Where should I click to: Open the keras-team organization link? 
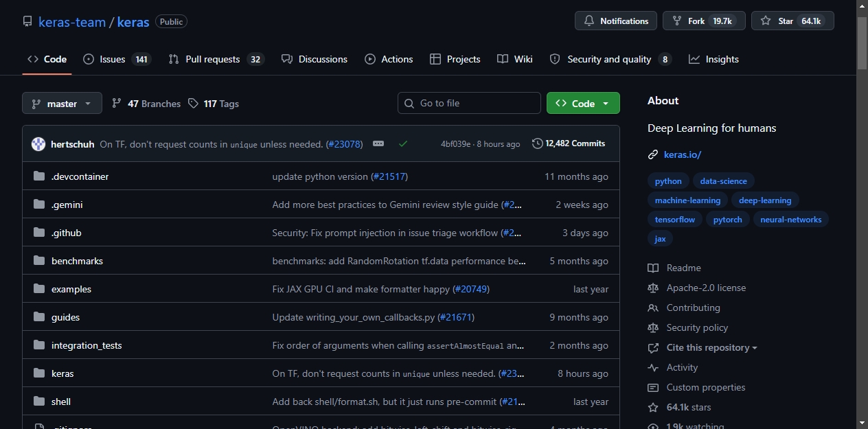pos(72,22)
